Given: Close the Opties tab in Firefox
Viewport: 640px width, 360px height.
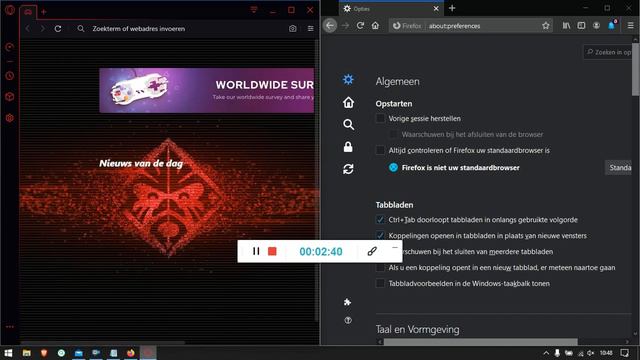Looking at the screenshot, I should (436, 9).
